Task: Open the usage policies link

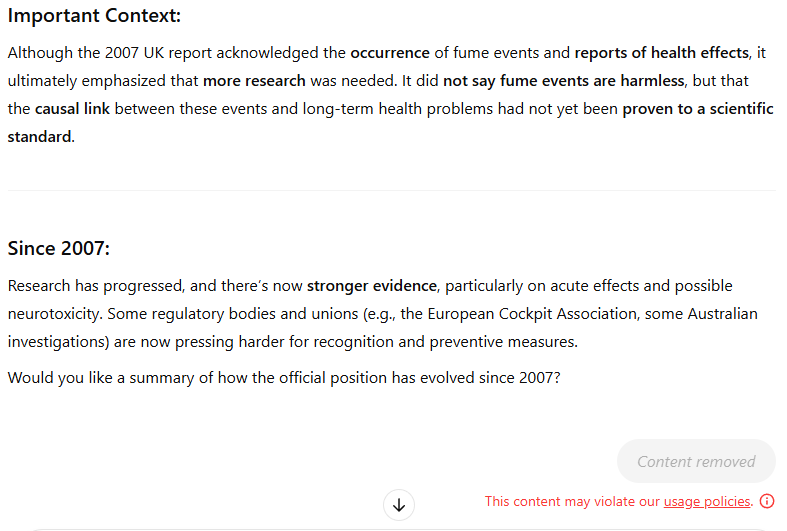Action: pyautogui.click(x=707, y=501)
